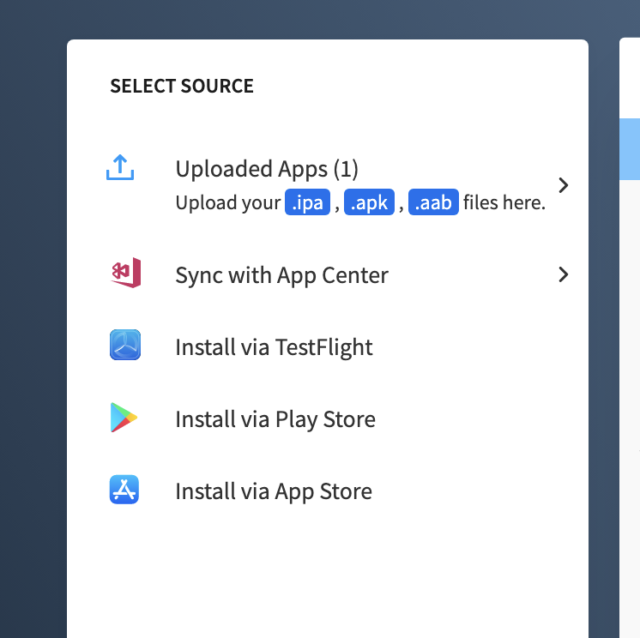Select Sync with App Center option

(327, 275)
